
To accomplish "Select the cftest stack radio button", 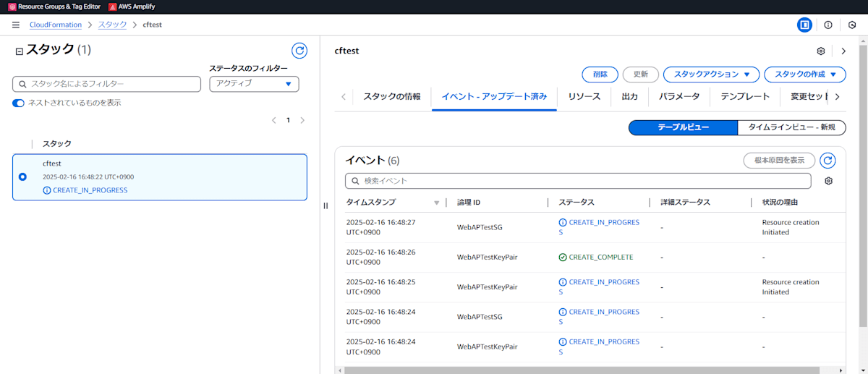I will click(x=22, y=177).
